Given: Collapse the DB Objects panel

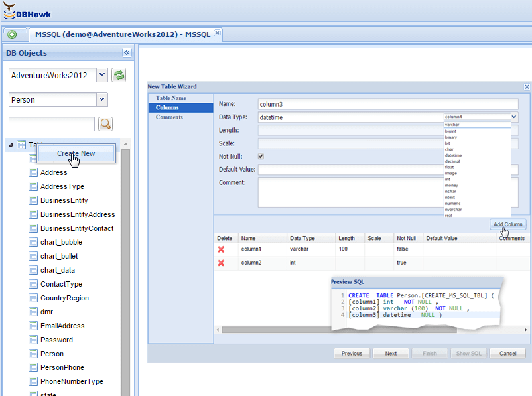Looking at the screenshot, I should click(x=125, y=53).
